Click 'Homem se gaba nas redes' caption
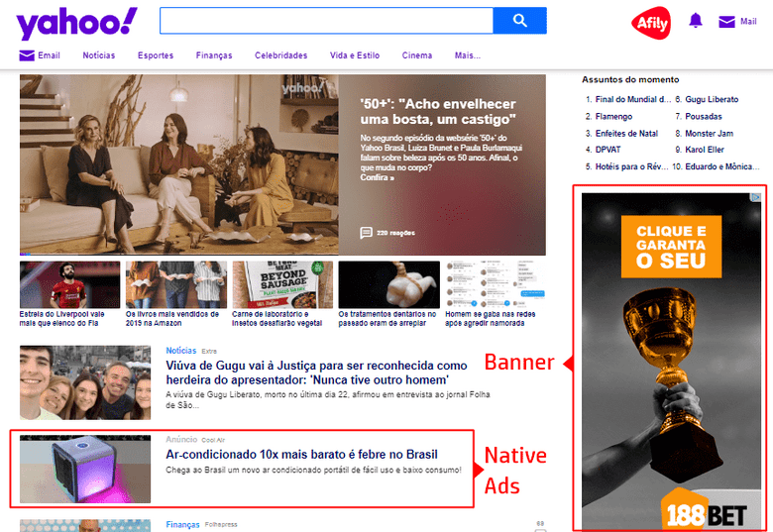The width and height of the screenshot is (773, 532). pyautogui.click(x=490, y=319)
